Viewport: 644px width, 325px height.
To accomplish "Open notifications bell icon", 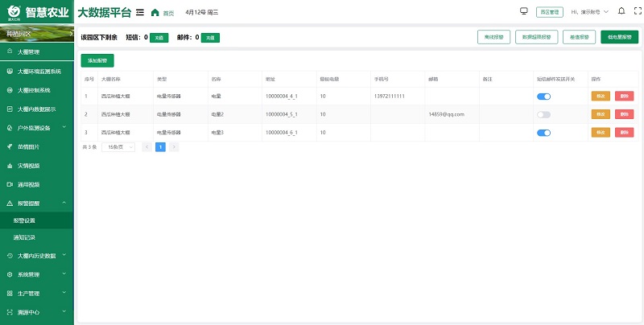I will coord(621,11).
